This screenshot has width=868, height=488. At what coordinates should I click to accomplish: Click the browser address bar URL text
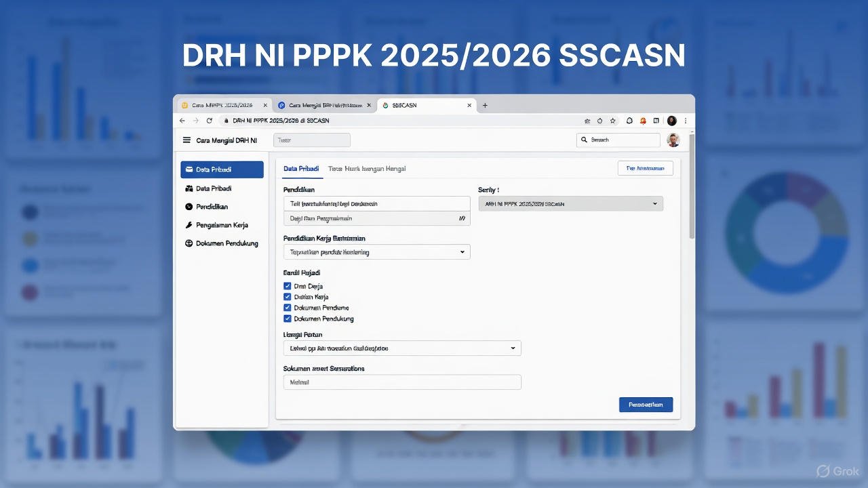click(x=281, y=121)
